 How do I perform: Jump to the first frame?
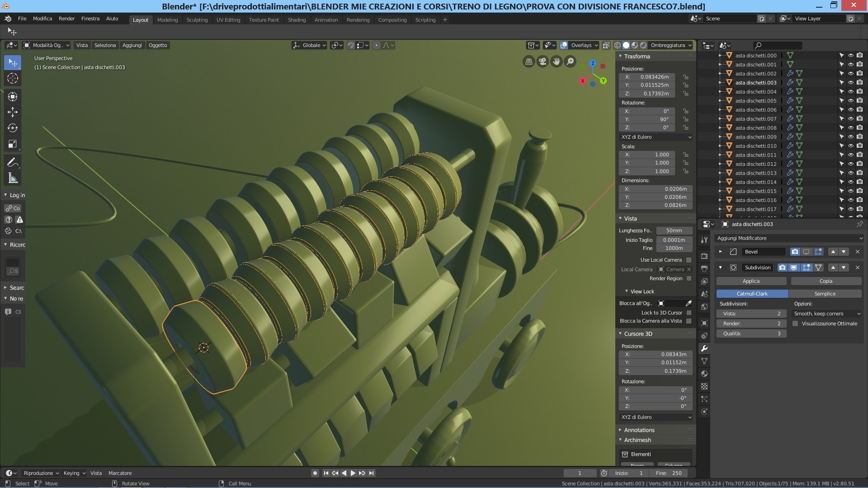pos(326,473)
